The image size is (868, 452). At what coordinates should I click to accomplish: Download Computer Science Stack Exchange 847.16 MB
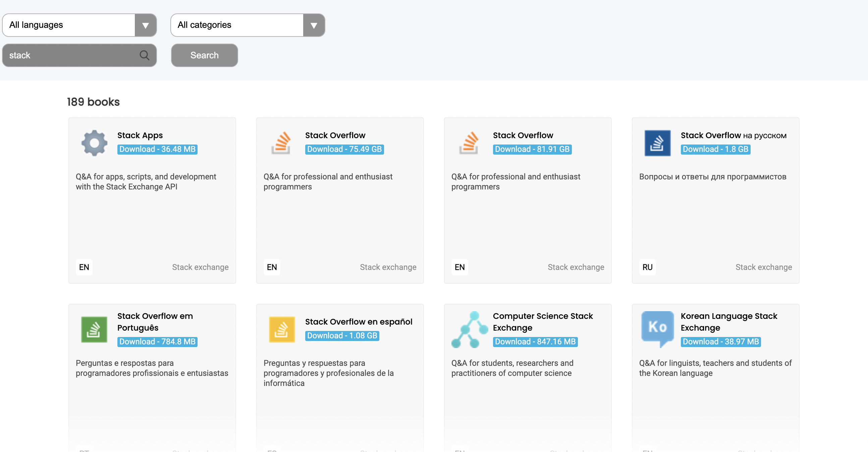pyautogui.click(x=535, y=342)
